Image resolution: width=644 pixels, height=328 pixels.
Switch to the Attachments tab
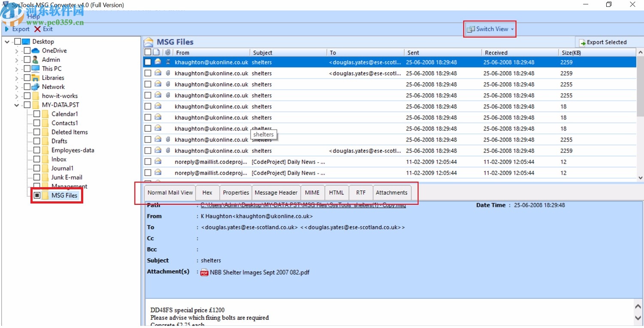391,192
